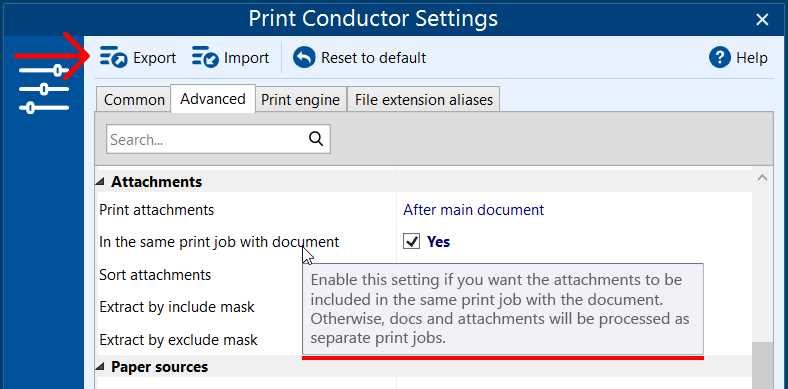Screen dimensions: 788x389
Task: Click the magnifier icon in search box
Action: click(x=316, y=138)
